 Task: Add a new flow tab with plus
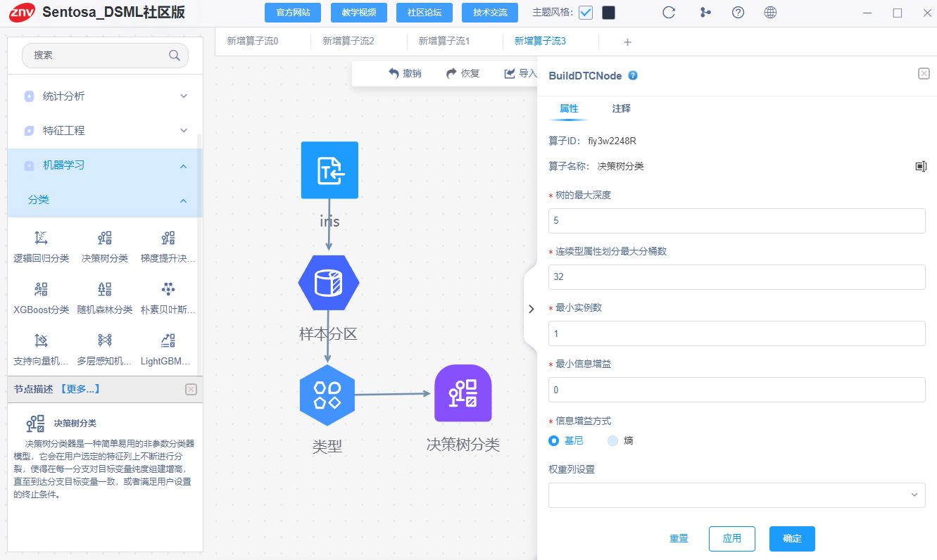[x=628, y=42]
